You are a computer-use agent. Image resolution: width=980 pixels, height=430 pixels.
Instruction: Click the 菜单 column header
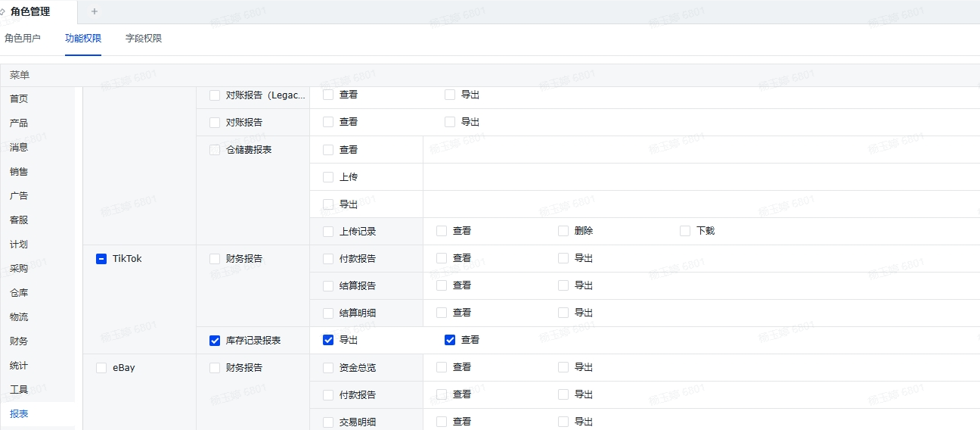click(x=20, y=75)
